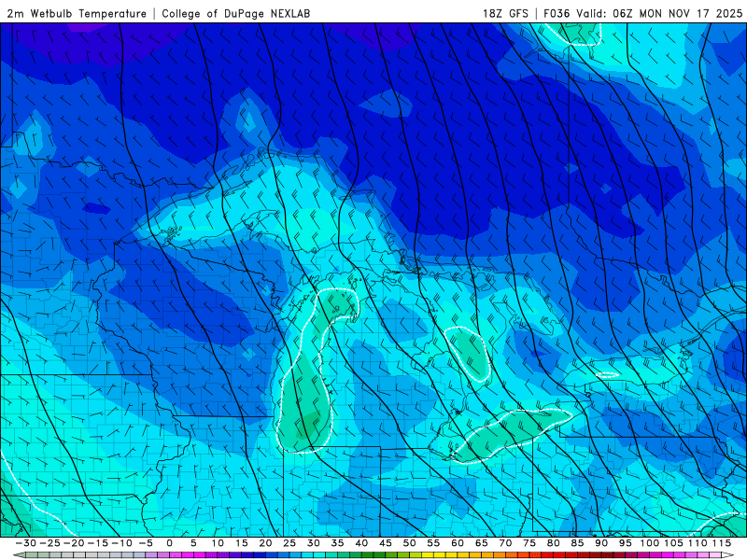Screen dimensions: 747x560
Task: Click the legend value "70"
Action: (x=505, y=543)
